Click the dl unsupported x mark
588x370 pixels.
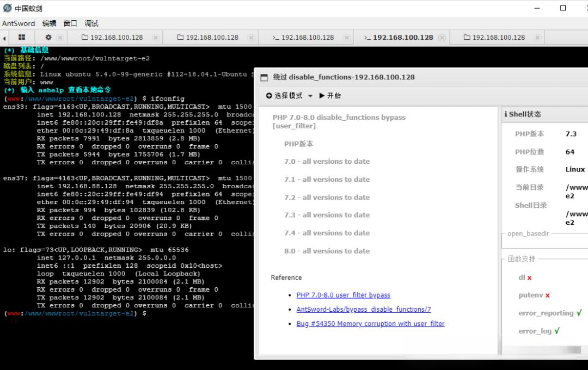tap(530, 278)
